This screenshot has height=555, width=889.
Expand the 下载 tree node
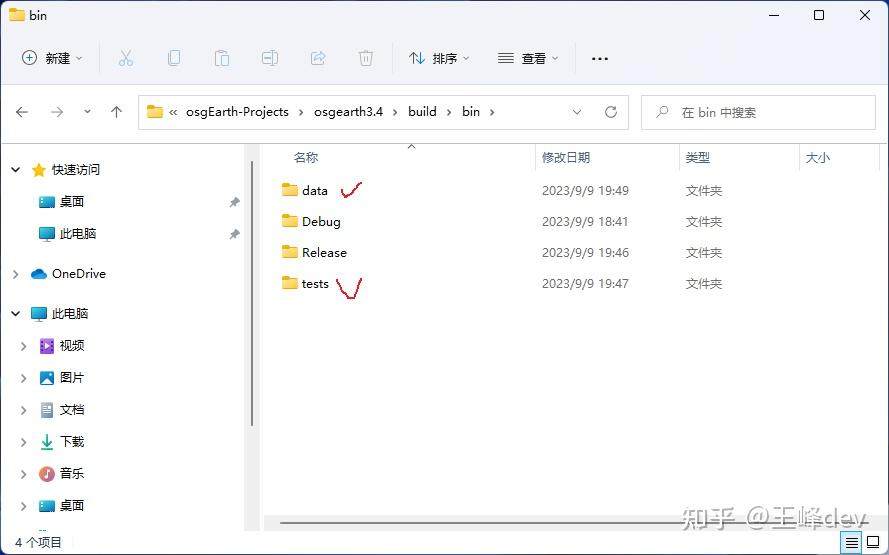tap(23, 442)
